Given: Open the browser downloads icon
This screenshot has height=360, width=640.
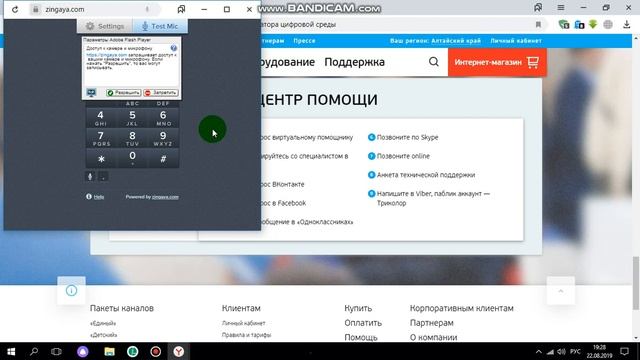Looking at the screenshot, I should [x=627, y=24].
